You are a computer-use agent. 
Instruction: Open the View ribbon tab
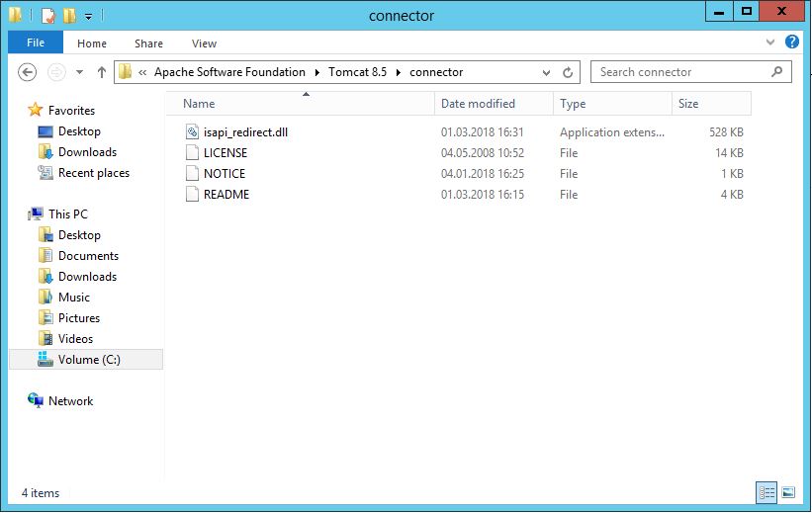tap(204, 43)
